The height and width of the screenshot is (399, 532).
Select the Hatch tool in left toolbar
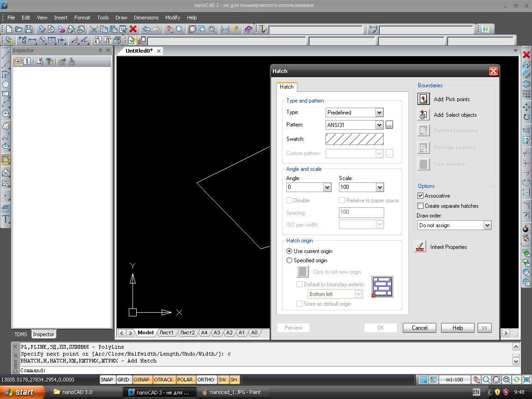[x=6, y=159]
